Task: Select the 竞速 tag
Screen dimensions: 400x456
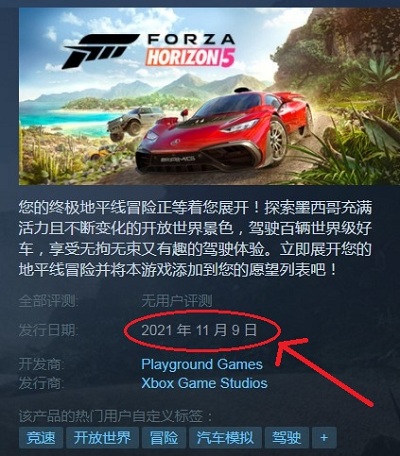Action: click(41, 438)
